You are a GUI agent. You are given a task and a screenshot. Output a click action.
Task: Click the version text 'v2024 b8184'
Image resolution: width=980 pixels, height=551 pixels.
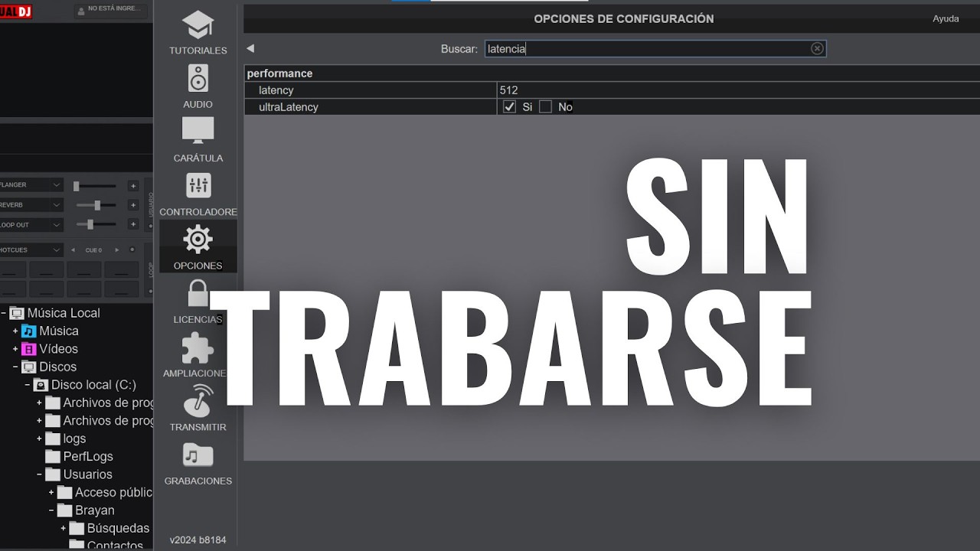pyautogui.click(x=198, y=540)
